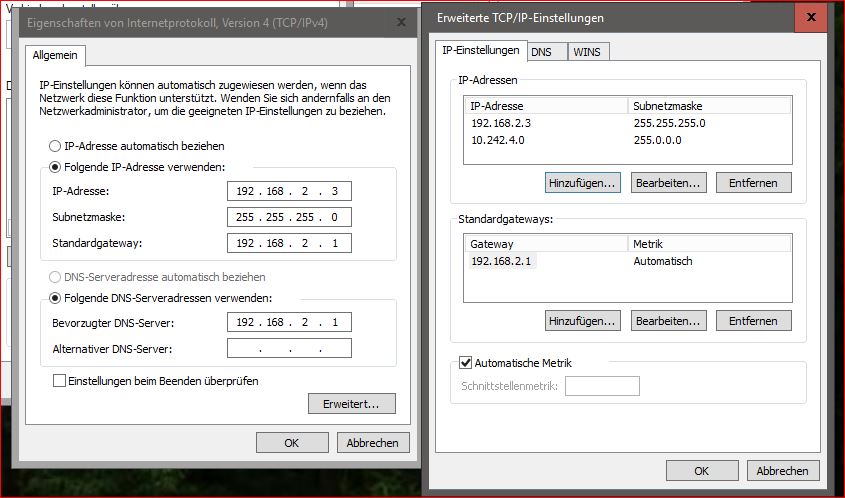Viewport: 845px width, 498px height.
Task: Enable 'Einstellungen beim Beenden überprüfen' checkbox
Action: (60, 381)
